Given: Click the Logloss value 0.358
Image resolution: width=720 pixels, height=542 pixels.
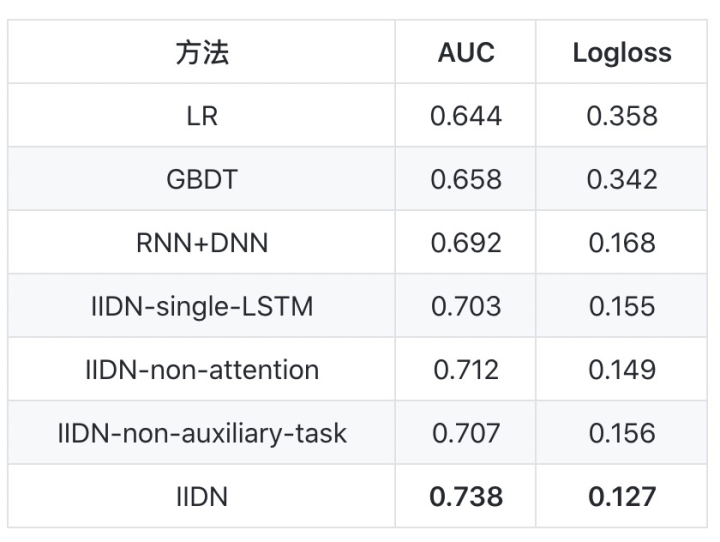Looking at the screenshot, I should pos(622,116).
